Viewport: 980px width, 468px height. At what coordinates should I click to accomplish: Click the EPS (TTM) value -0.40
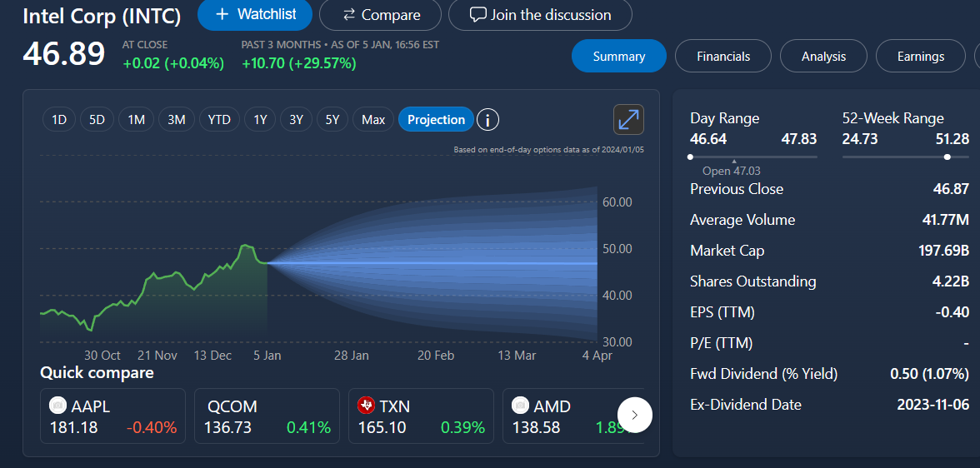tap(952, 311)
